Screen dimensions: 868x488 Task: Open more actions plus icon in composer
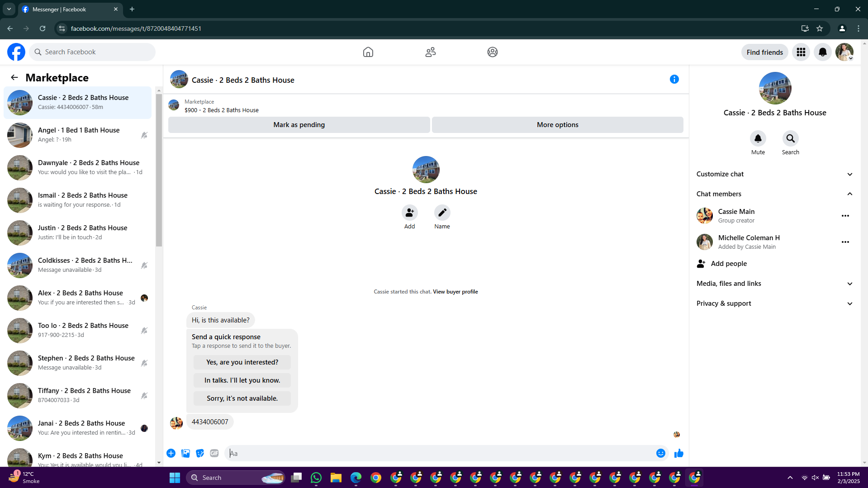(x=171, y=453)
